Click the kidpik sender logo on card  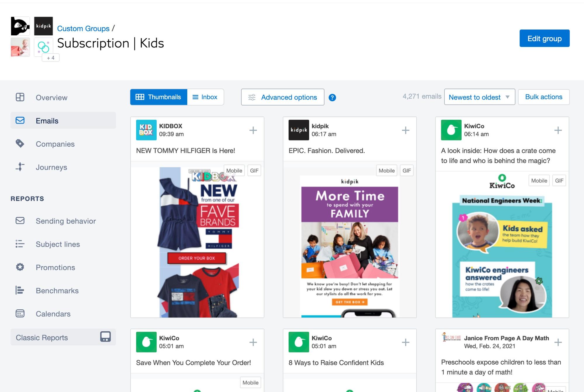299,130
